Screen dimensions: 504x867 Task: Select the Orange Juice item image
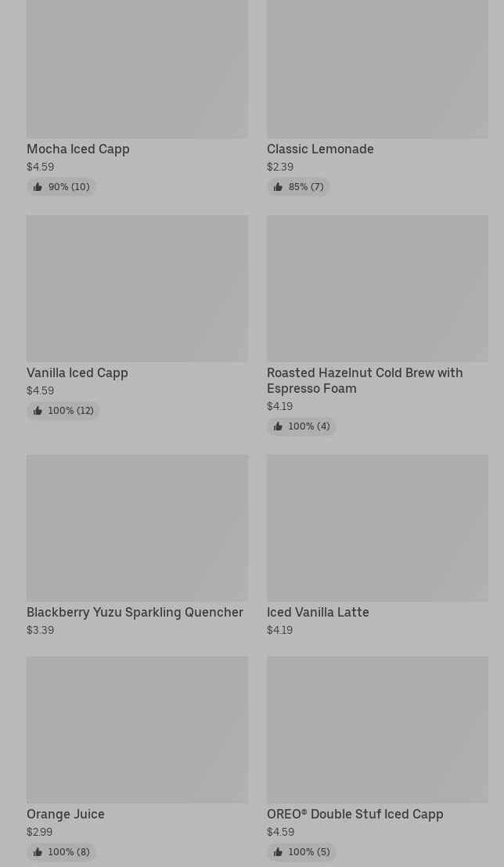pos(137,729)
